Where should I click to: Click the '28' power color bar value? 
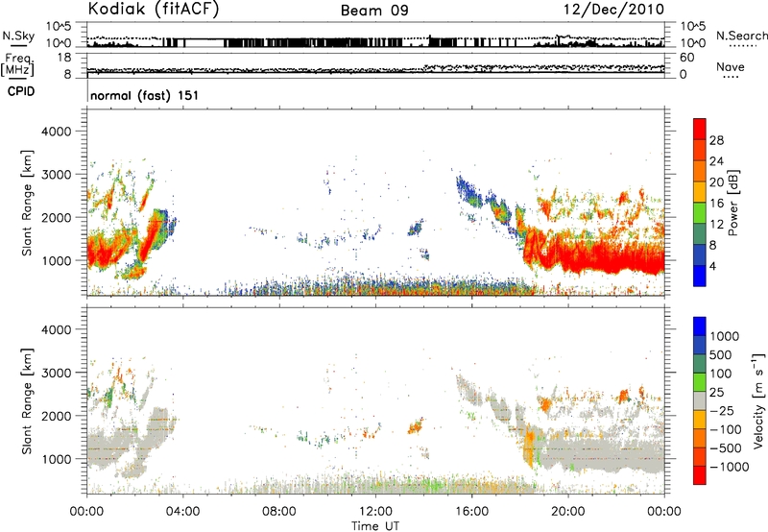tap(716, 140)
